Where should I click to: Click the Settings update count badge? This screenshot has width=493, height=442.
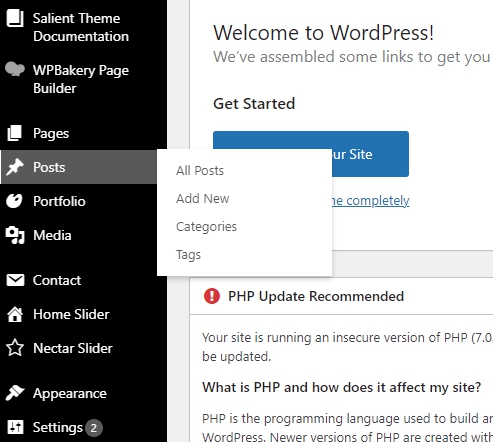(x=94, y=428)
